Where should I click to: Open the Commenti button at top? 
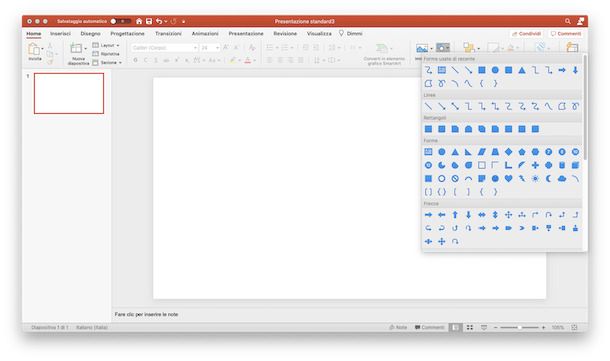coord(566,34)
